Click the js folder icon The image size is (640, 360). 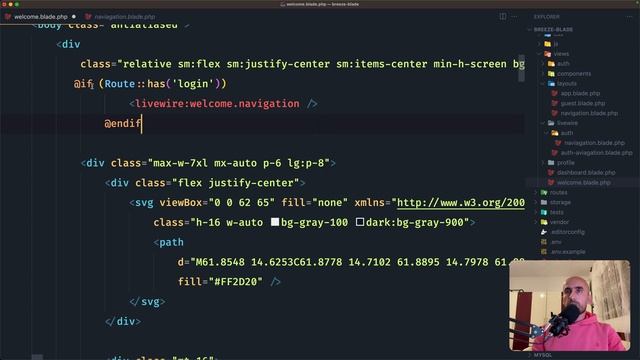click(x=548, y=44)
